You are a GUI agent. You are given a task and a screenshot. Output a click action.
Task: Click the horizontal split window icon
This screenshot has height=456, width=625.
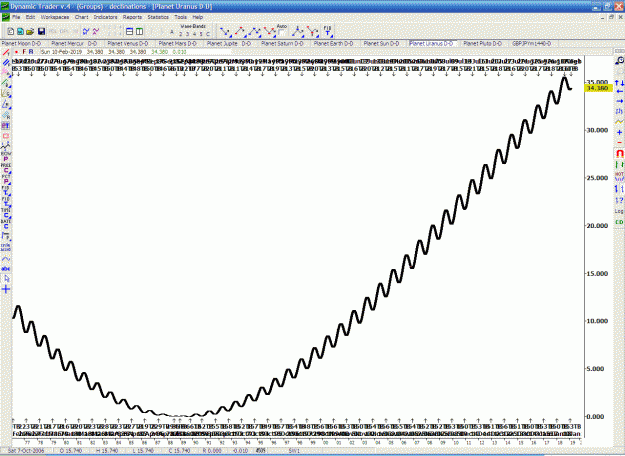click(x=129, y=31)
